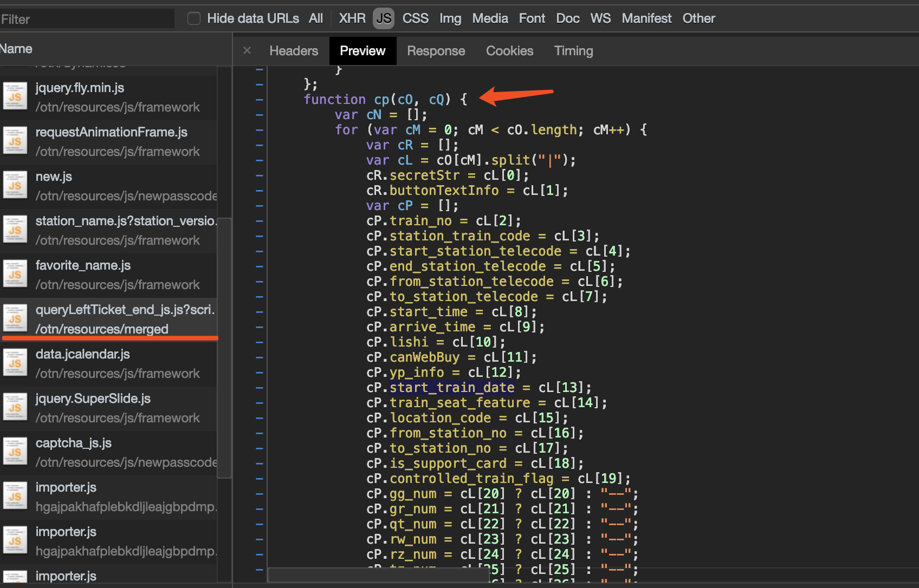Viewport: 919px width, 588px height.
Task: Click the JS icon for requestAnimationFrame.js
Action: coord(15,141)
